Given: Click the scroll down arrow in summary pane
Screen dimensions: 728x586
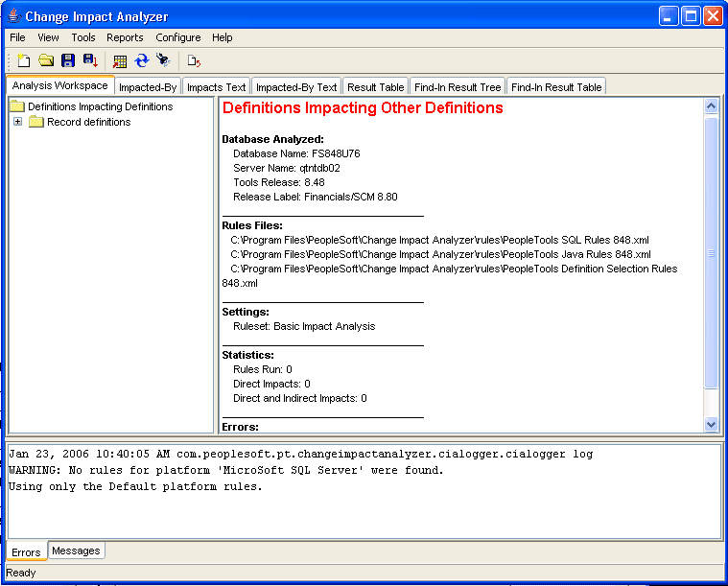Looking at the screenshot, I should point(711,424).
